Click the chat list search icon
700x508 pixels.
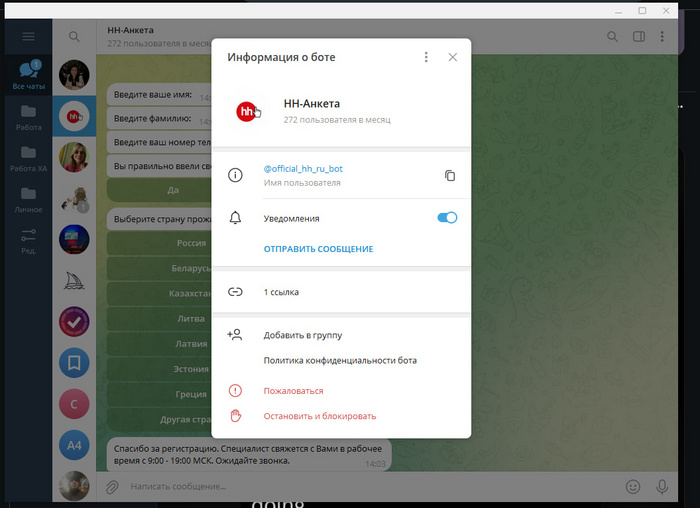[x=74, y=37]
